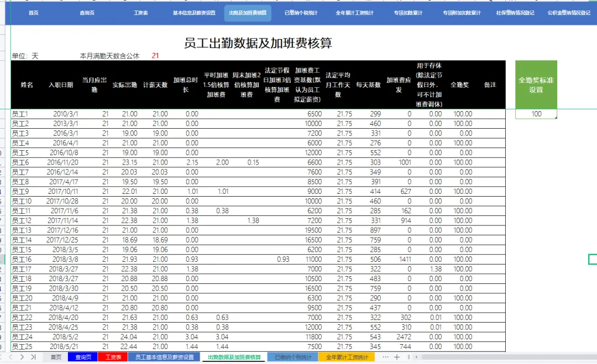
Task: Click the 备注 column header
Action: (x=490, y=85)
